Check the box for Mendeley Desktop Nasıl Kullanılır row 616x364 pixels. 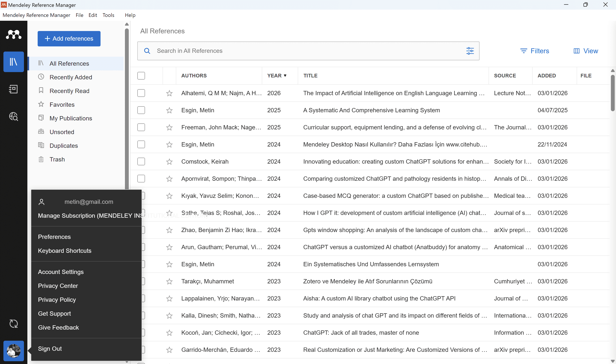[x=141, y=145]
